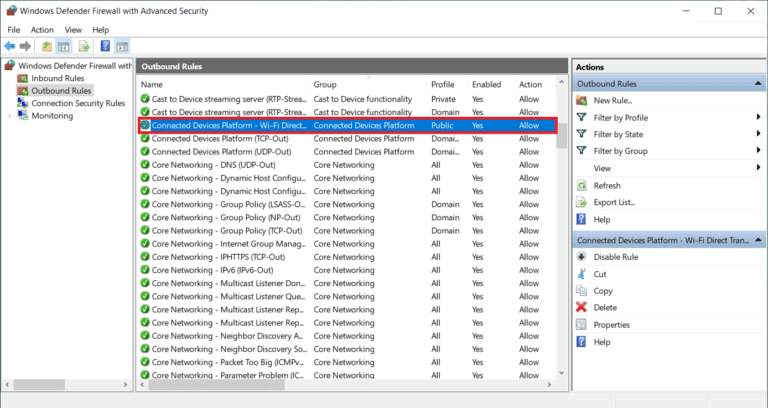768x408 pixels.
Task: Open the Action menu
Action: tap(42, 29)
